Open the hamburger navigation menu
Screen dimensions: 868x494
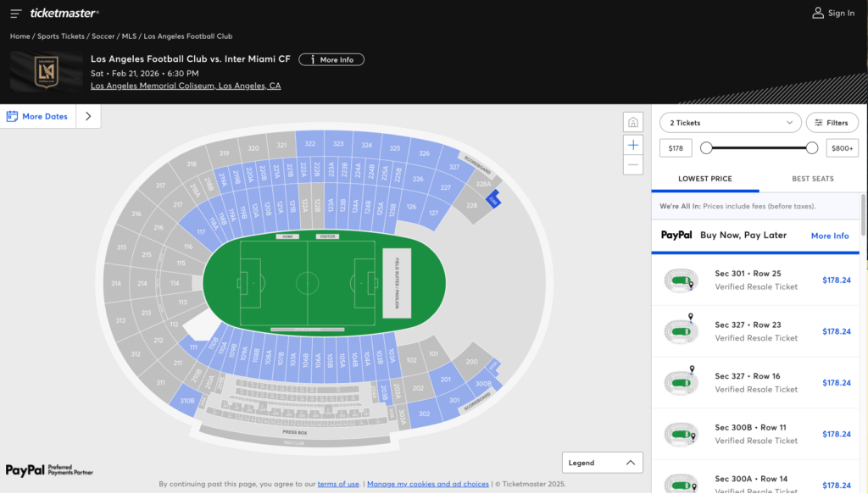[16, 14]
